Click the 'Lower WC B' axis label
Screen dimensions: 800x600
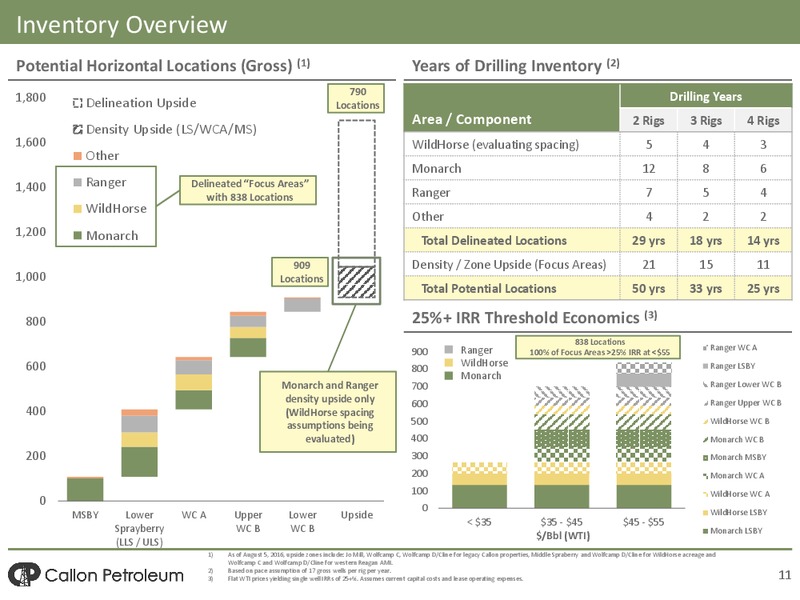point(303,521)
